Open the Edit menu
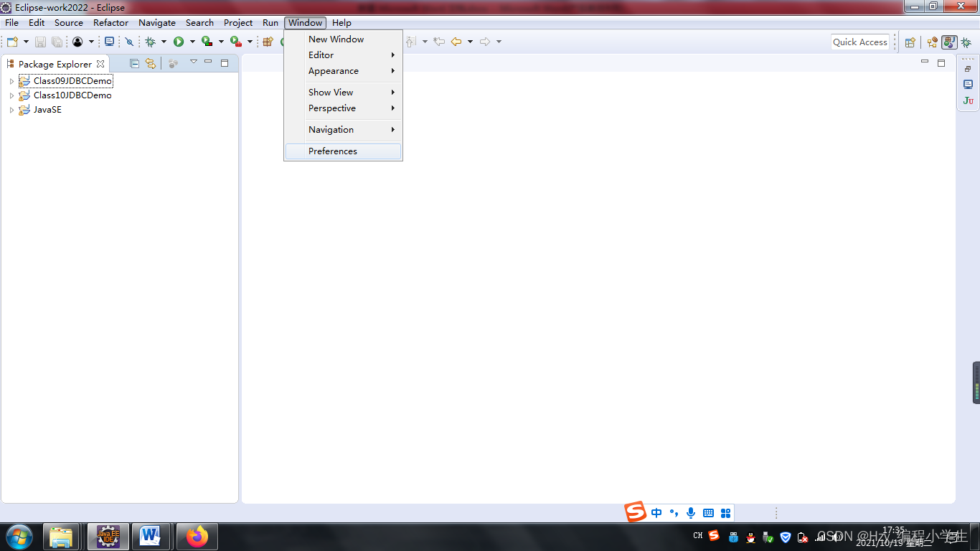 coord(37,23)
